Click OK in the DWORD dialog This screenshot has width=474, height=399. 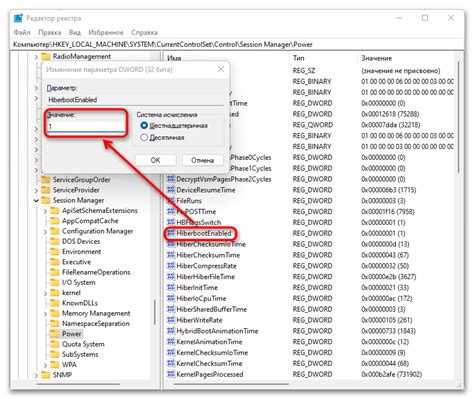tap(155, 160)
